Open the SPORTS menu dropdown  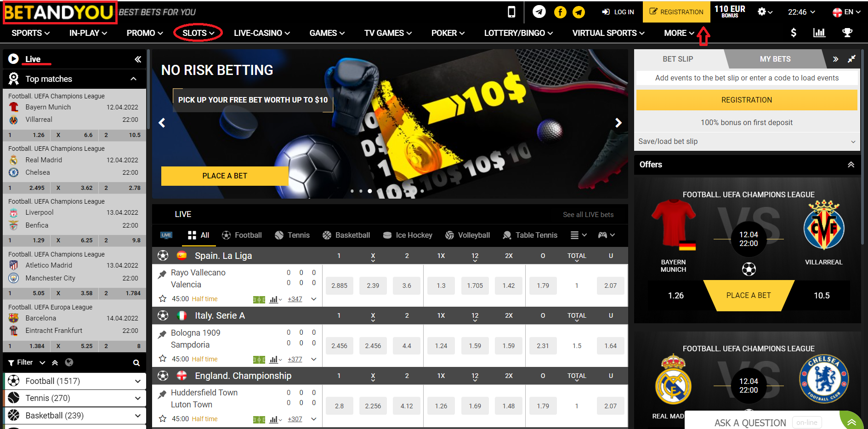[30, 33]
